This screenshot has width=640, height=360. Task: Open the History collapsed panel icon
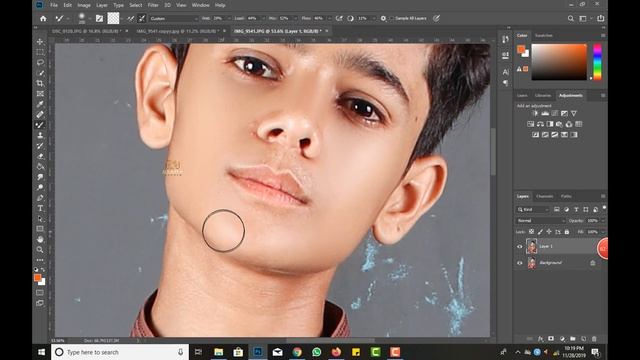(505, 40)
